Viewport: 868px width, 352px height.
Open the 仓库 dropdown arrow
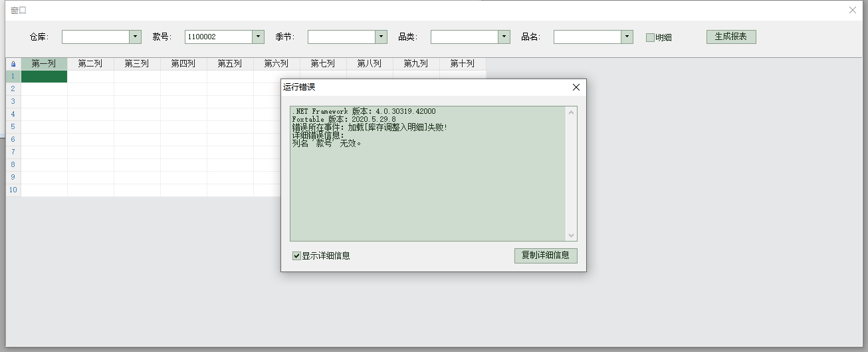(136, 37)
